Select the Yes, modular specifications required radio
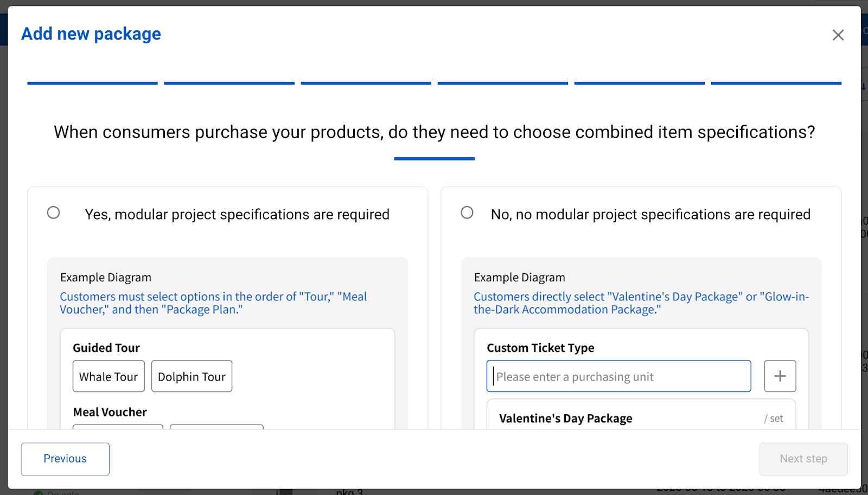Image resolution: width=868 pixels, height=495 pixels. 54,213
